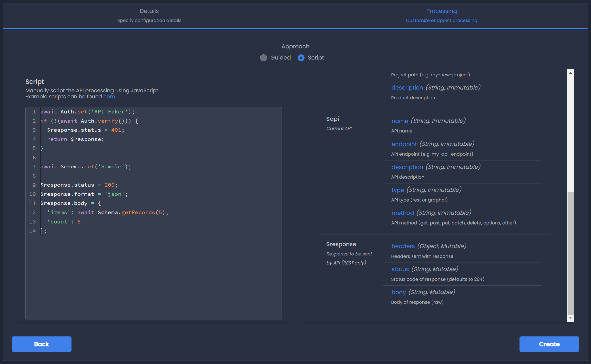This screenshot has width=591, height=364.
Task: Click line number 14 in the gutter
Action: click(32, 231)
